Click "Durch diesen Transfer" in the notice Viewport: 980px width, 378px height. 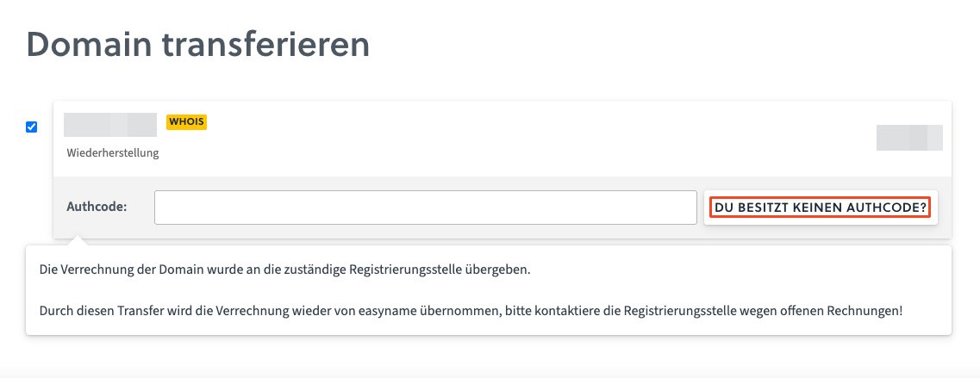(97, 309)
